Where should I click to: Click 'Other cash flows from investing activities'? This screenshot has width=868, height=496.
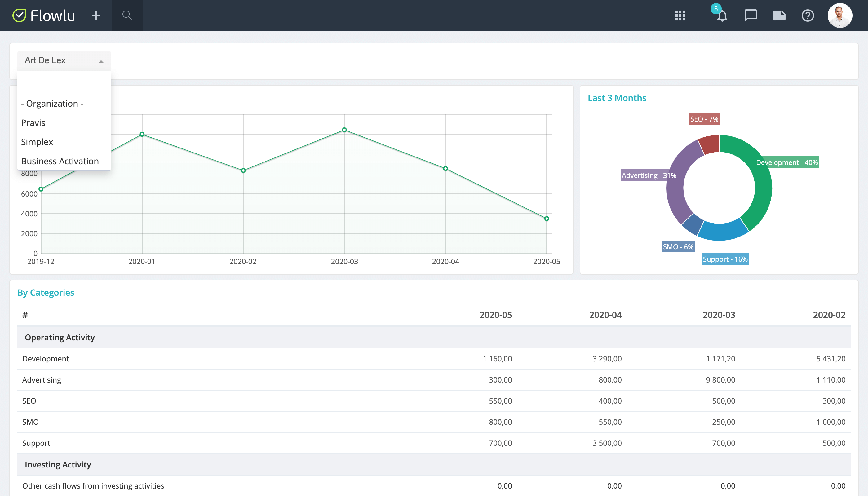(93, 486)
